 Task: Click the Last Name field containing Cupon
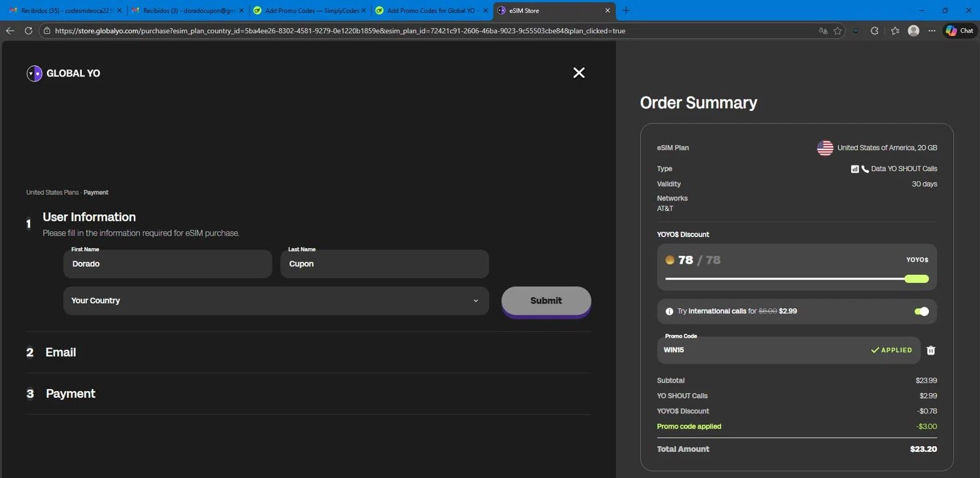[384, 264]
